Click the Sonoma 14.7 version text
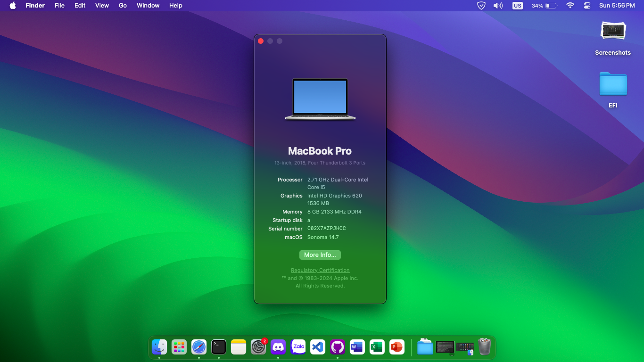Image resolution: width=644 pixels, height=362 pixels. (323, 237)
